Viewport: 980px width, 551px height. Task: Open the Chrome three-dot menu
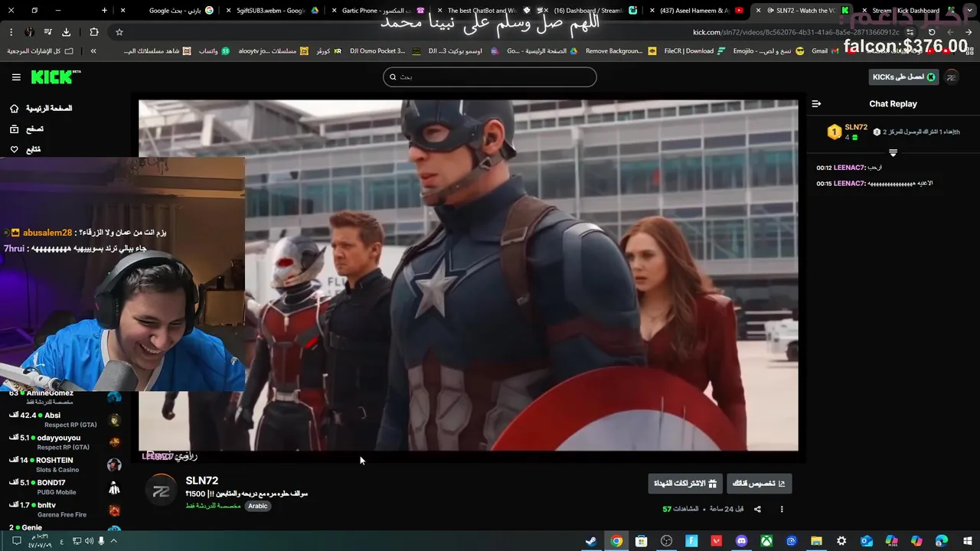coord(11,32)
